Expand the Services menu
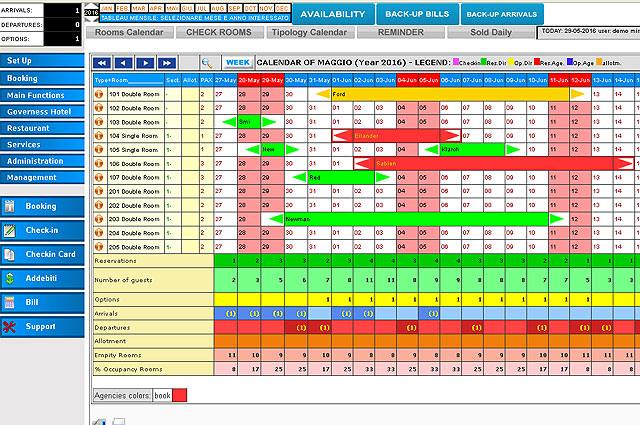The height and width of the screenshot is (425, 640). coord(42,144)
